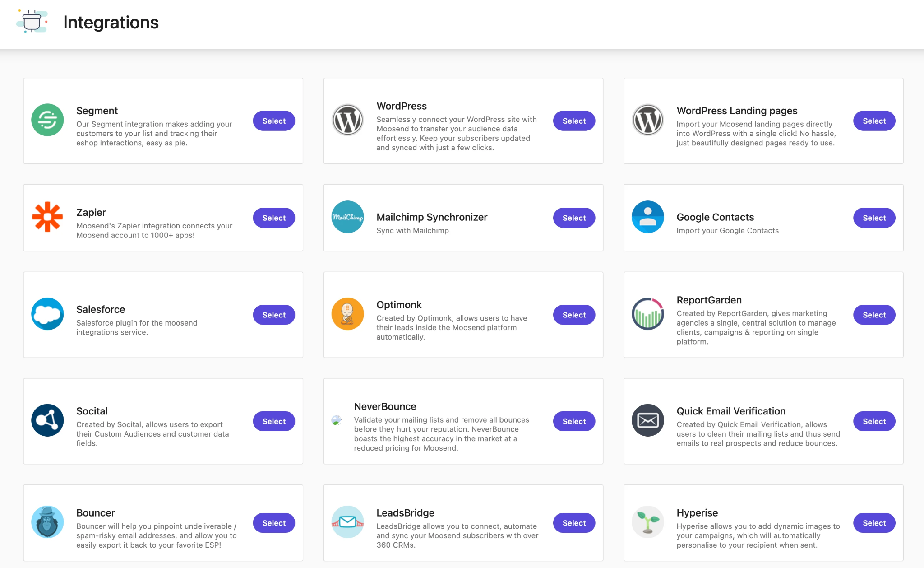The image size is (924, 568).
Task: Click the Salesforce cloud logo
Action: coord(47,314)
